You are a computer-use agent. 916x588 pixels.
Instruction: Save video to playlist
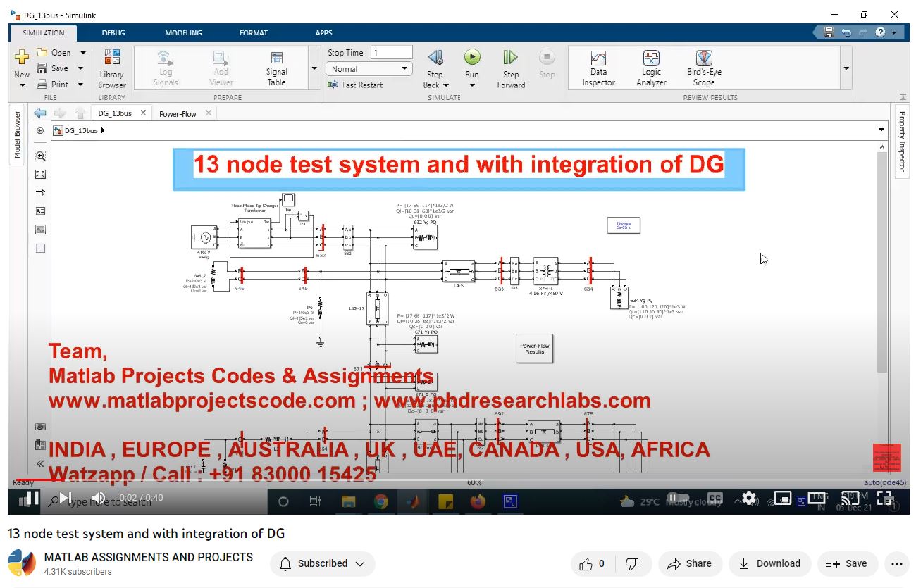[x=847, y=563]
